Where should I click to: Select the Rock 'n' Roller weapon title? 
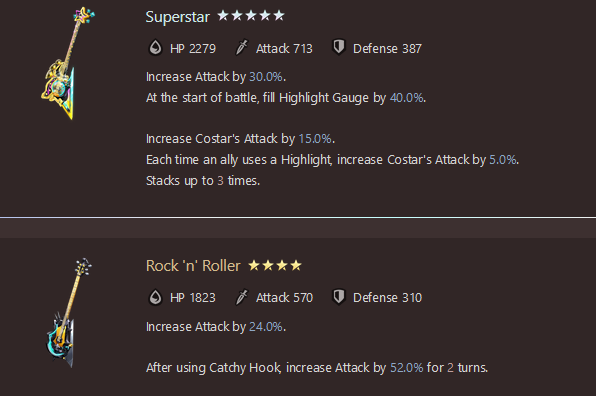coord(193,266)
